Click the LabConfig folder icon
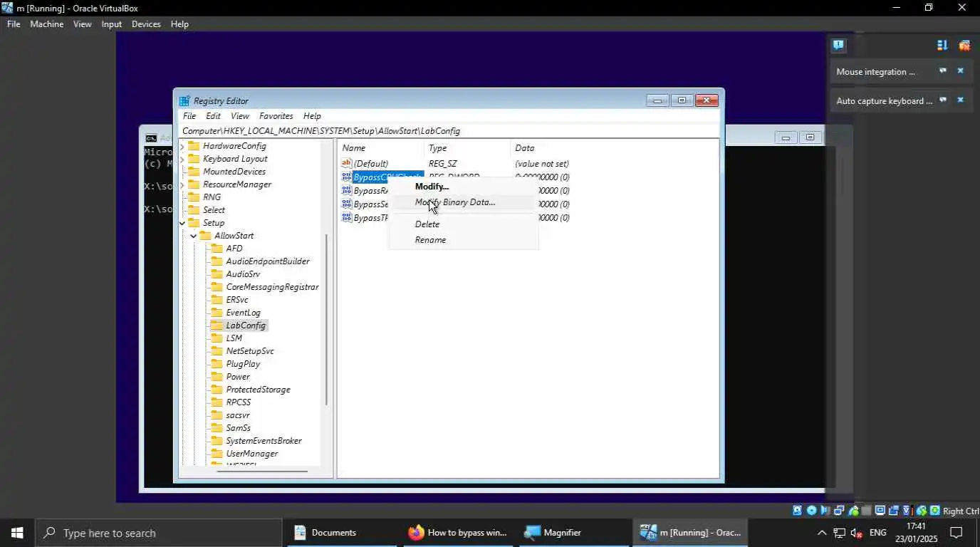This screenshot has width=980, height=547. (217, 325)
